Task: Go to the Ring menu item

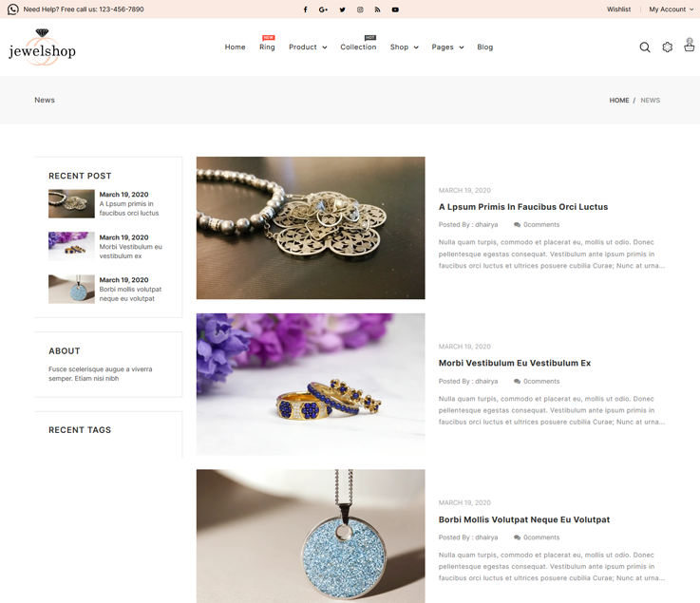Action: [267, 47]
